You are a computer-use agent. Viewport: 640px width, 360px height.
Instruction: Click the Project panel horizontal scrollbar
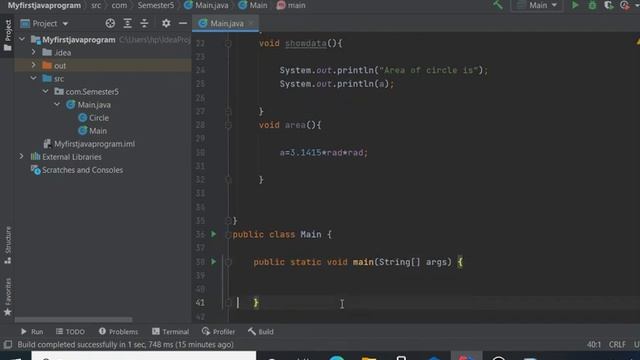tap(73, 320)
